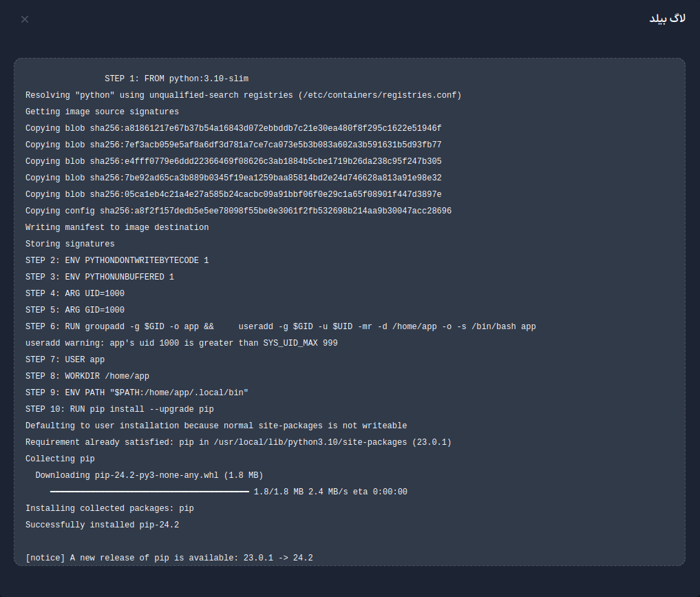
Task: Click the STEP 1 FROM python:3.10-slim line
Action: 176,78
